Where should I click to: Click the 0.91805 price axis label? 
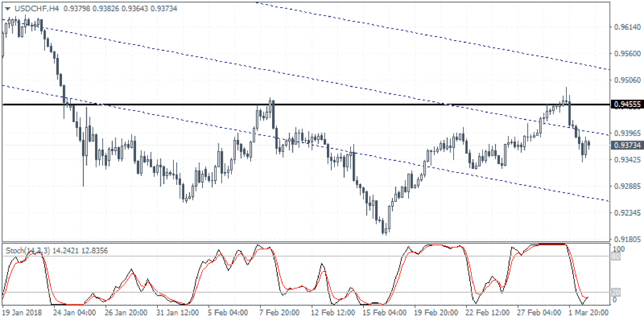coord(627,239)
